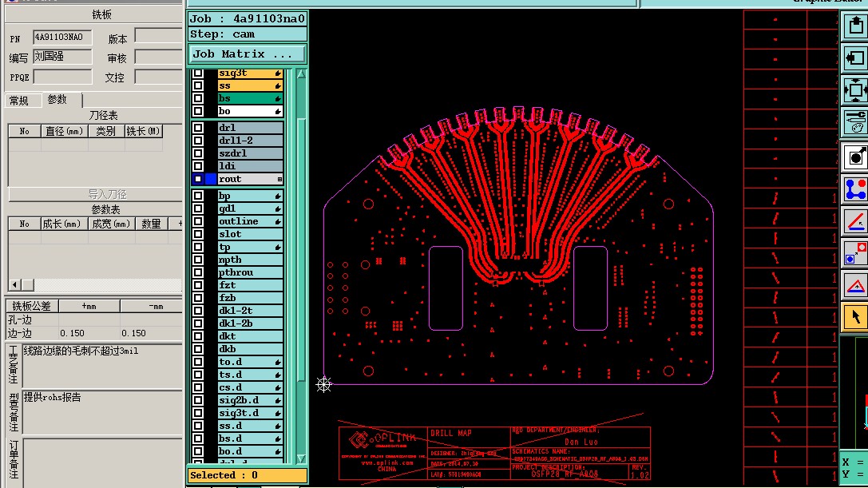
Task: Click the zoom-to-fit icon with four arrows
Action: [x=855, y=90]
